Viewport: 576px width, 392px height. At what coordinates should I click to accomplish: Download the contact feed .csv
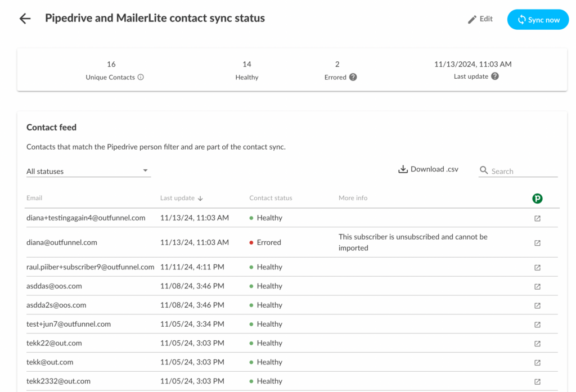[x=428, y=169]
